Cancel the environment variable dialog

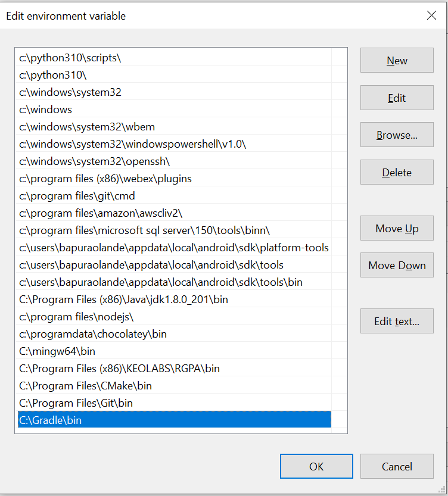tap(397, 466)
